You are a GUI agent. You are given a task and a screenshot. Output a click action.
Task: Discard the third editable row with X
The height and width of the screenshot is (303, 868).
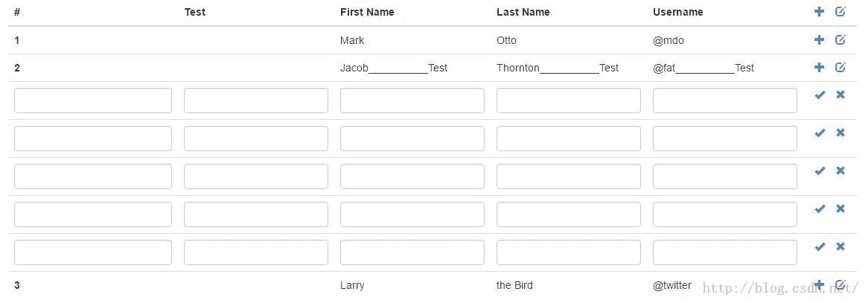point(840,171)
